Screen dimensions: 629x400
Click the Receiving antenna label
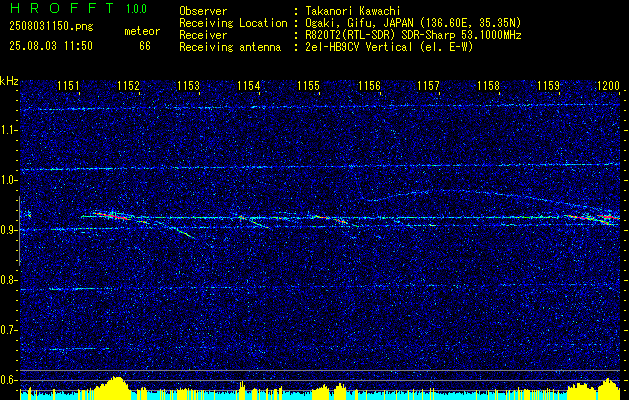pos(230,47)
